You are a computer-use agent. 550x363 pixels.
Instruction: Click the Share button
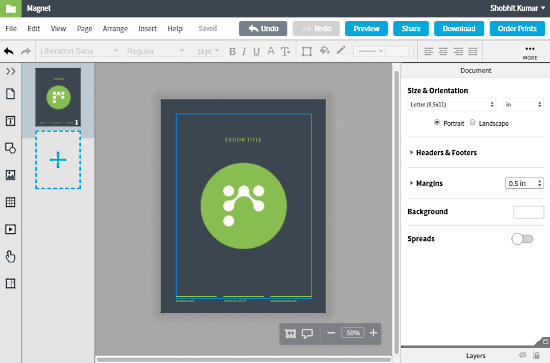click(x=411, y=28)
